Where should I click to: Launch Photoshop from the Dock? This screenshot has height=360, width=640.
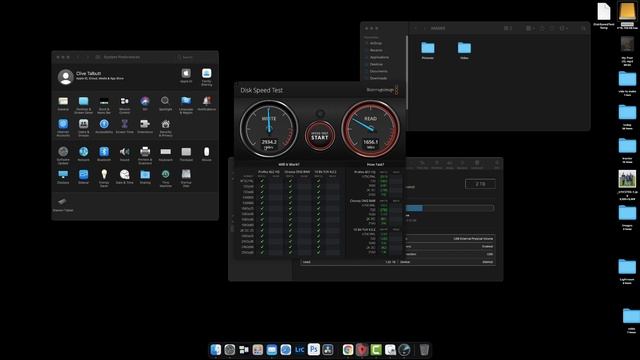coord(313,349)
